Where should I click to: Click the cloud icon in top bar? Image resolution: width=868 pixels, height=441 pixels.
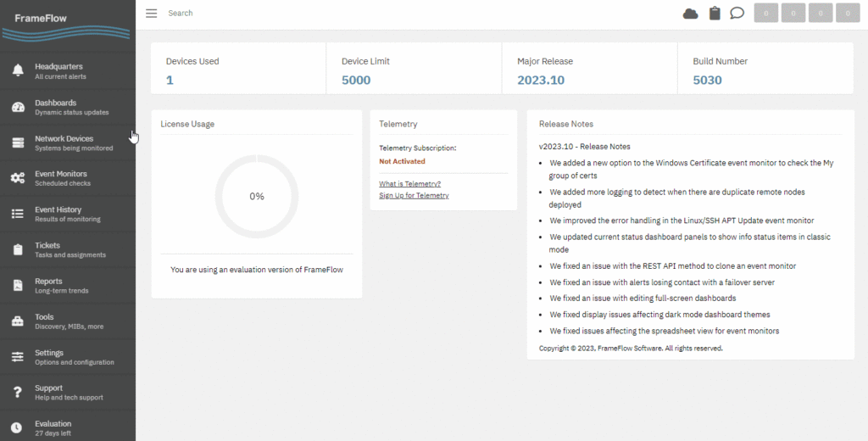tap(690, 14)
